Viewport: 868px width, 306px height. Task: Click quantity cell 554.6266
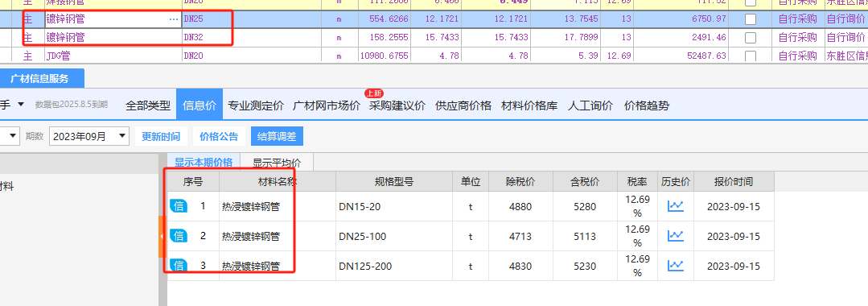pos(385,19)
